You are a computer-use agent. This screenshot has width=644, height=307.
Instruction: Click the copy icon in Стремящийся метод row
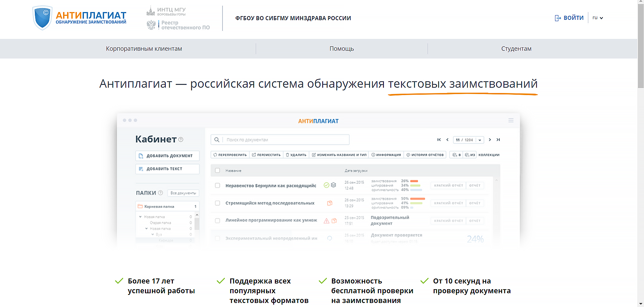coord(330,203)
